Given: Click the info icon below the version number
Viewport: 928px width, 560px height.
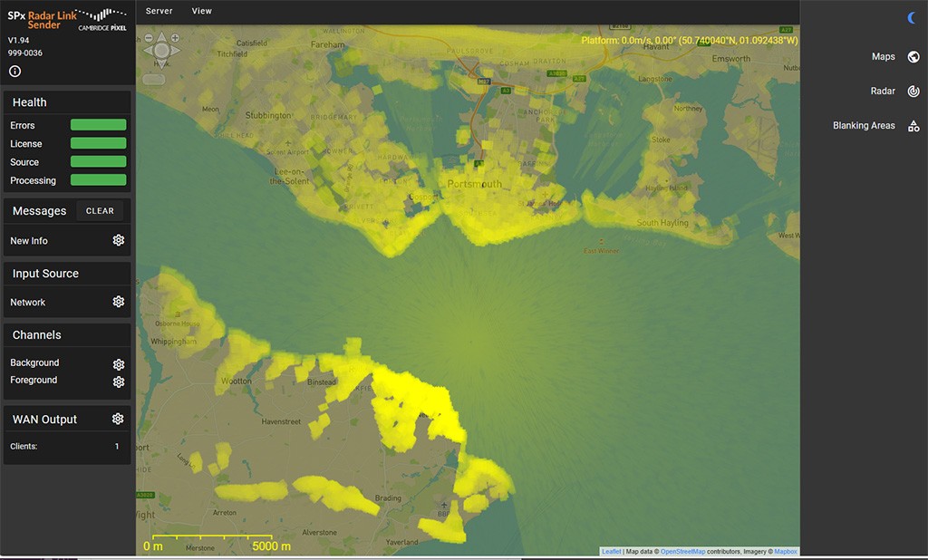Looking at the screenshot, I should point(15,72).
